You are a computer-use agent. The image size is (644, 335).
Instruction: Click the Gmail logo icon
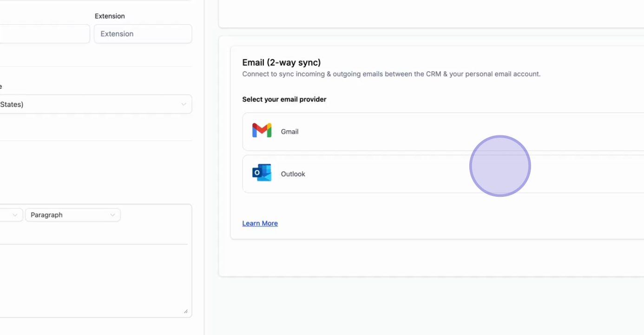(x=262, y=131)
